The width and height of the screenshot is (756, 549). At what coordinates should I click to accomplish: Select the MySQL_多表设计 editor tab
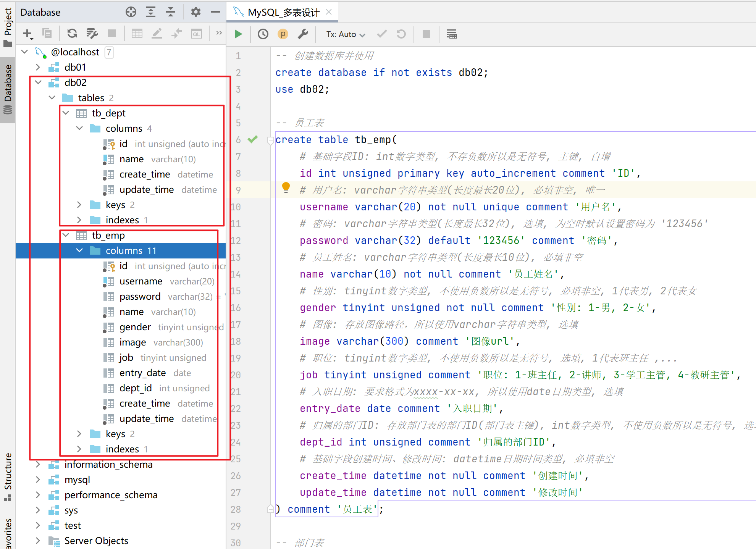point(283,12)
